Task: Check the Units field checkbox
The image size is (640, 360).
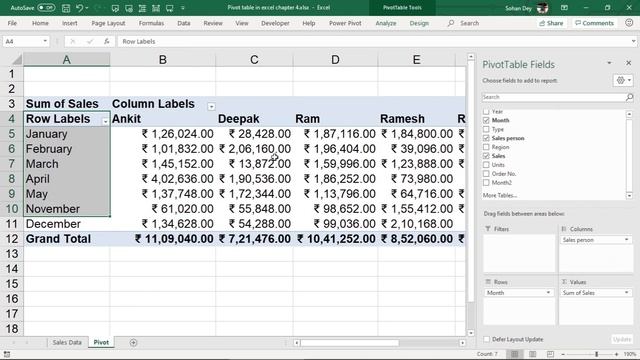Action: coord(486,165)
